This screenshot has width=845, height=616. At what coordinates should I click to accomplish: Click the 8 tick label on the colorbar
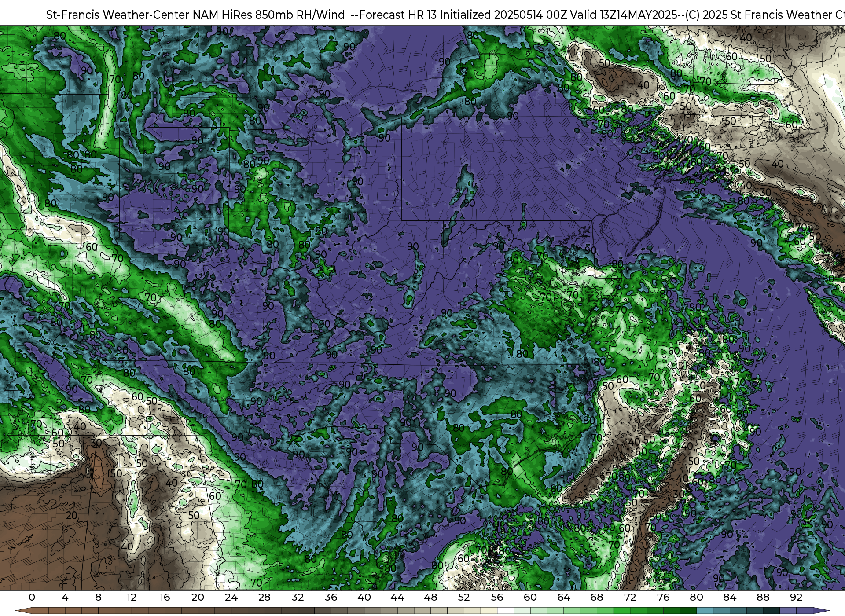click(x=98, y=597)
